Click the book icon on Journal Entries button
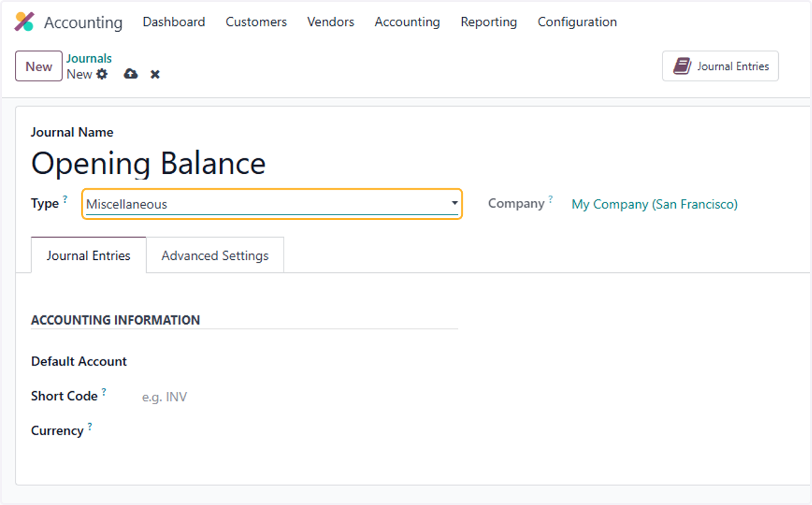The height and width of the screenshot is (505, 812). [x=682, y=66]
